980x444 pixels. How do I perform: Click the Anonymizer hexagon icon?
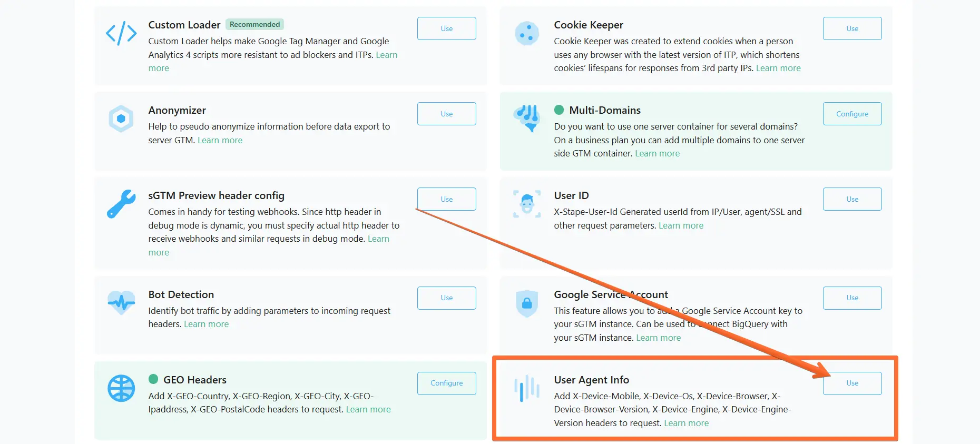[x=121, y=119]
